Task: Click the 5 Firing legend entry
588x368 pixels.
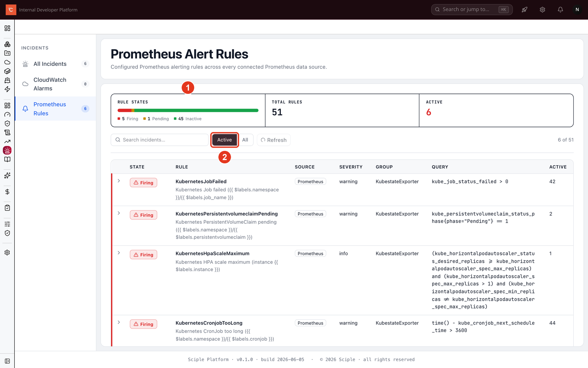Action: click(x=128, y=119)
